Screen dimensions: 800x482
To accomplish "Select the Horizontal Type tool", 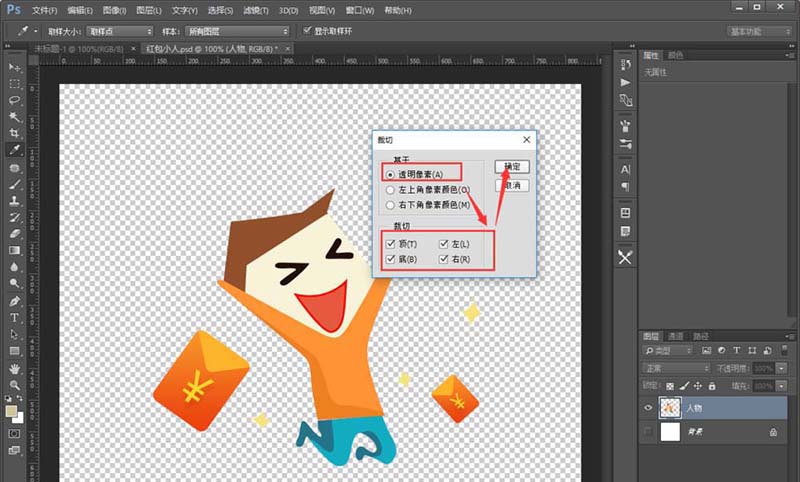I will click(x=15, y=317).
